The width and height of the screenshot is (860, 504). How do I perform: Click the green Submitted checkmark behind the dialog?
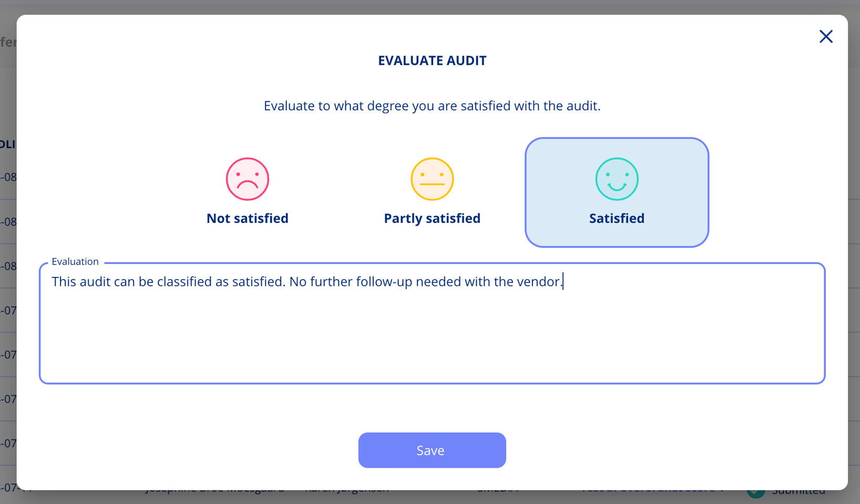(755, 492)
